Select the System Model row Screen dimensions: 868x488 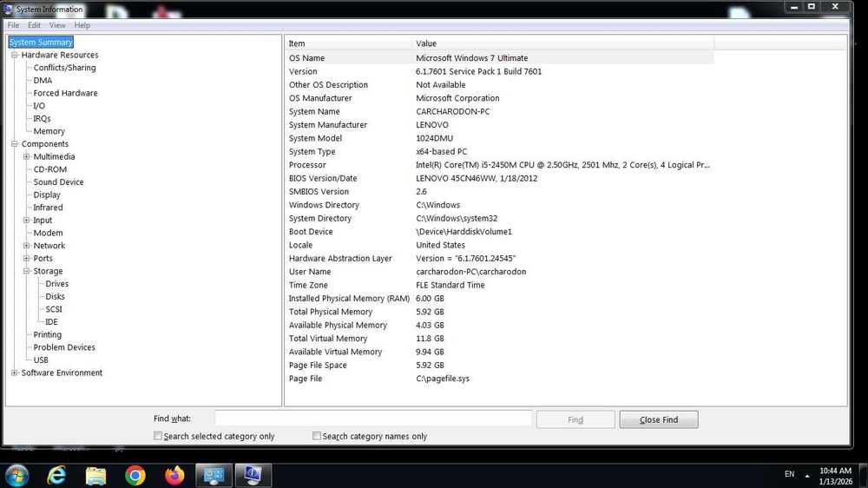(499, 138)
